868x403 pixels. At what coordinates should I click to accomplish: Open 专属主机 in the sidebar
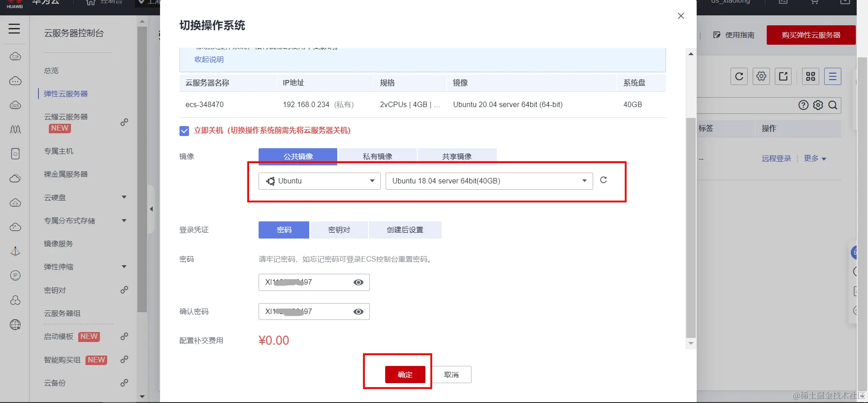pyautogui.click(x=58, y=151)
